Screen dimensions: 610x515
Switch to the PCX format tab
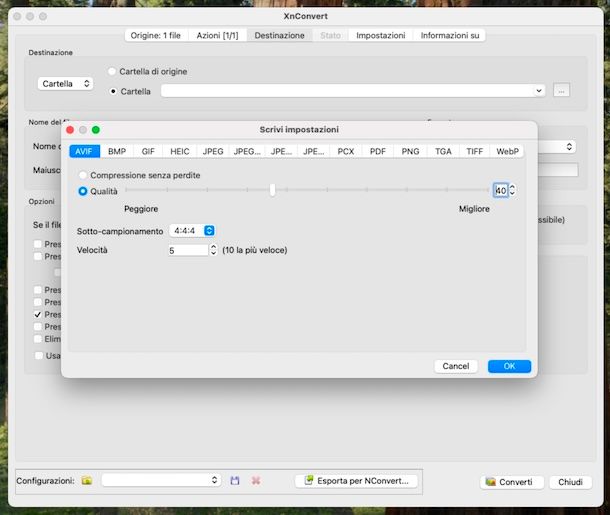(346, 151)
